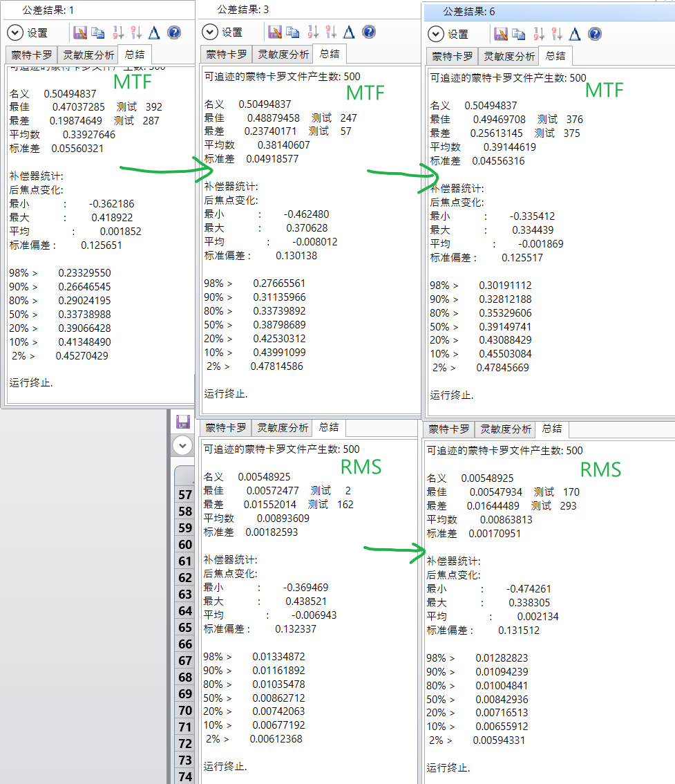Select row header 57 in the spreadsheet
The height and width of the screenshot is (784, 675).
click(x=185, y=495)
